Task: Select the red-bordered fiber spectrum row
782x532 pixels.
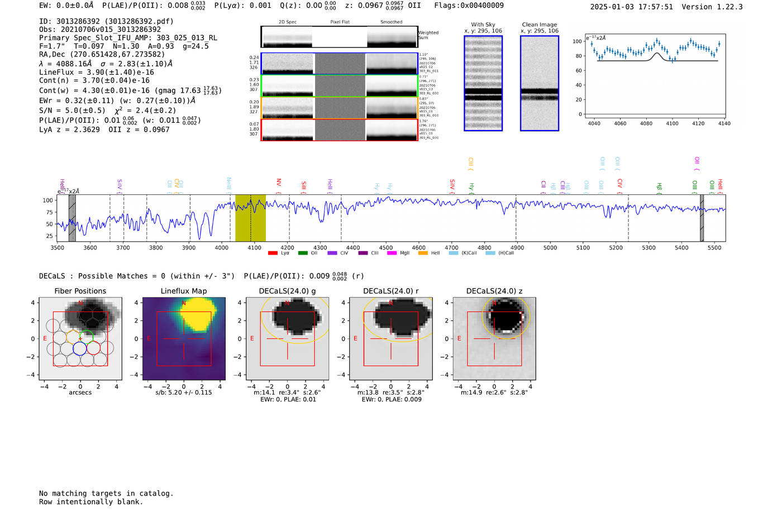Action: (x=339, y=130)
